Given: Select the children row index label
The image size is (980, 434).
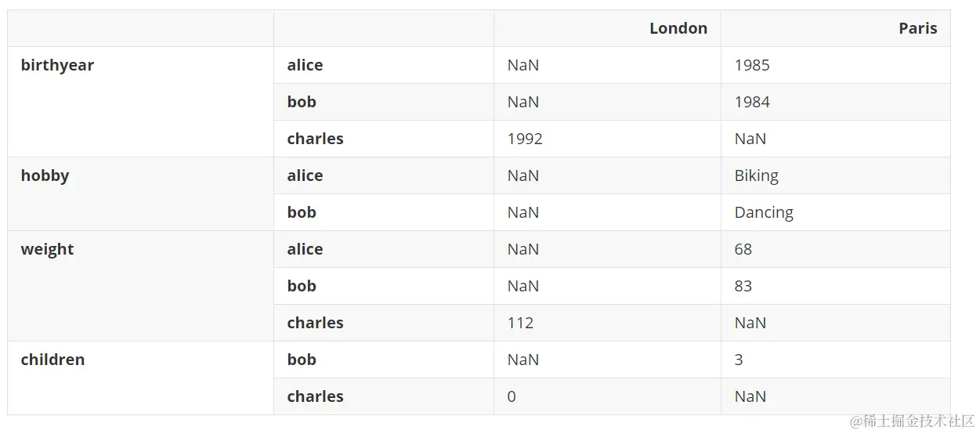Looking at the screenshot, I should (52, 360).
